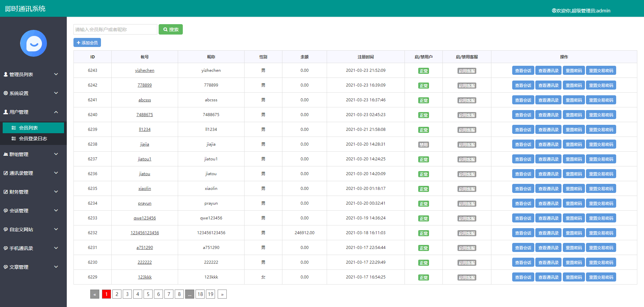Click the 管理员列表 user icon in sidebar

(6, 74)
